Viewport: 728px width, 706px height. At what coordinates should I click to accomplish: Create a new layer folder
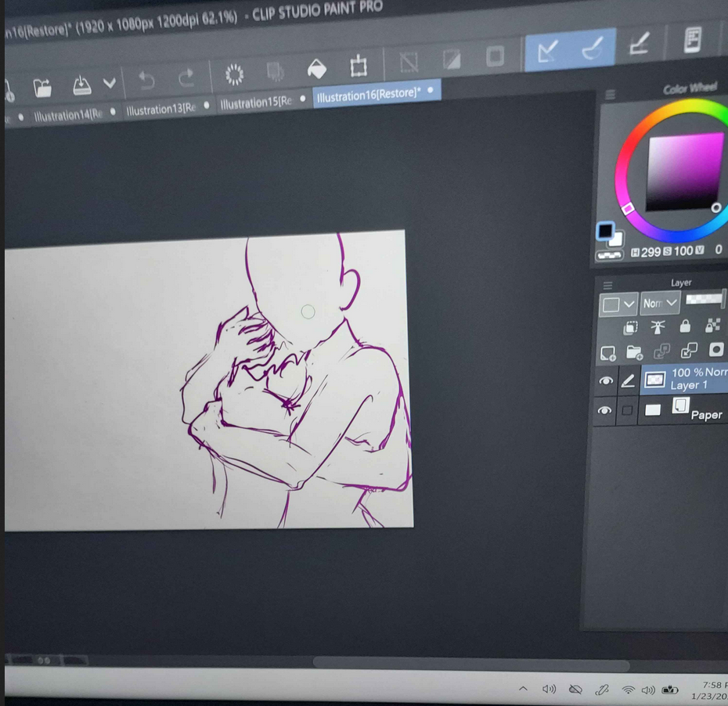pyautogui.click(x=634, y=353)
